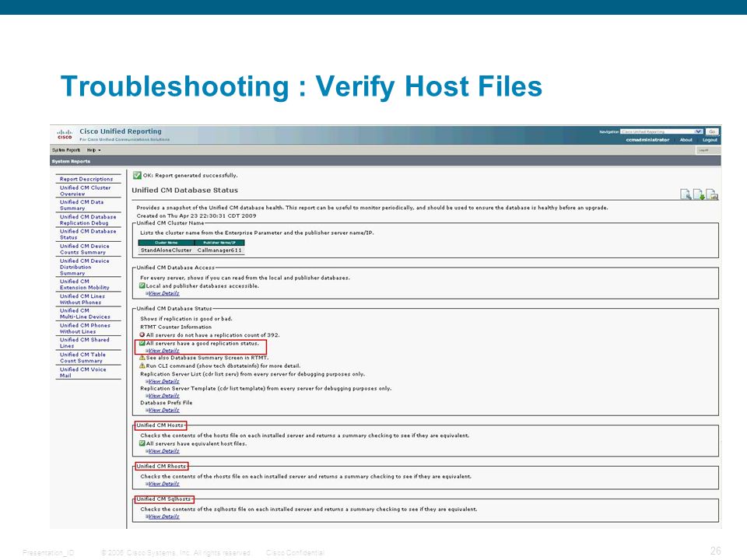The width and height of the screenshot is (747, 560).
Task: Open Unified CM Cluster Overview report
Action: [85, 191]
